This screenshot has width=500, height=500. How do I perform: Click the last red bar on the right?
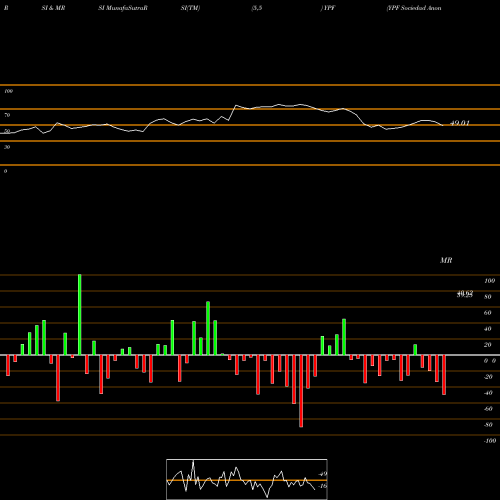444,375
